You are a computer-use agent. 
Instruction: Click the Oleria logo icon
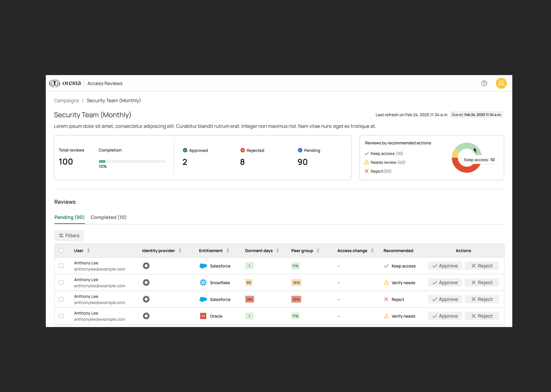[55, 83]
